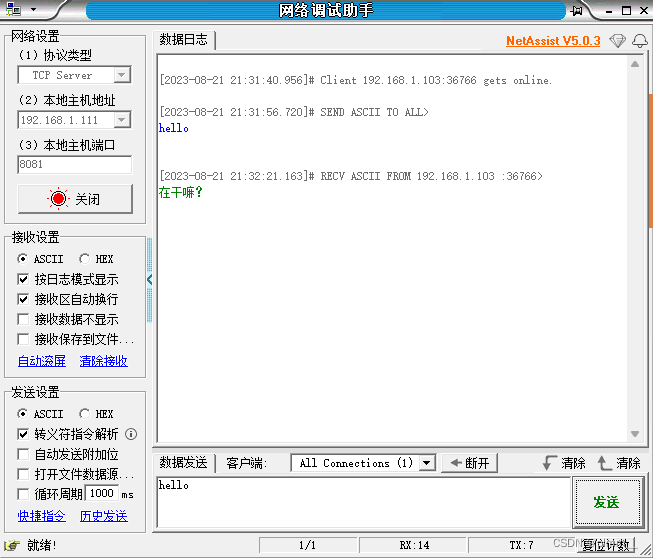This screenshot has width=653, height=558.
Task: Click the blue sent text hello in the log
Action: click(x=174, y=128)
